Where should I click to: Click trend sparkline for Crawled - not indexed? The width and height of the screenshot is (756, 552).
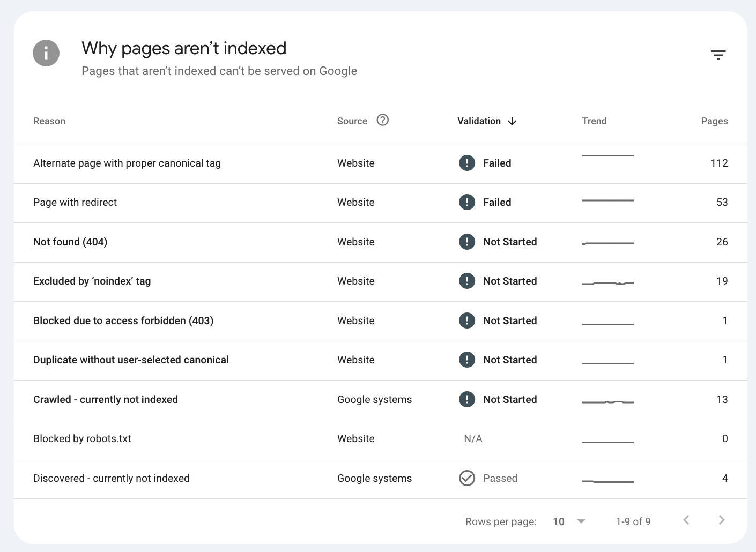(608, 401)
